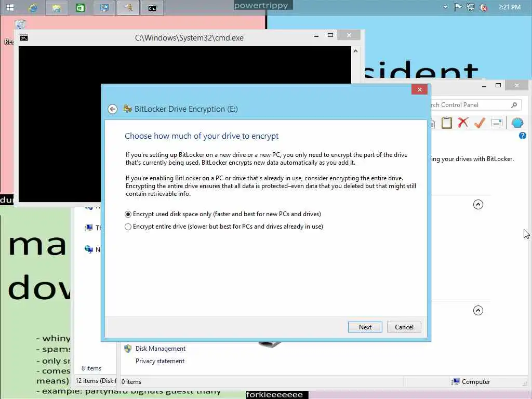Click the Paste clipboard toolbar icon
This screenshot has width=532, height=399.
point(446,123)
